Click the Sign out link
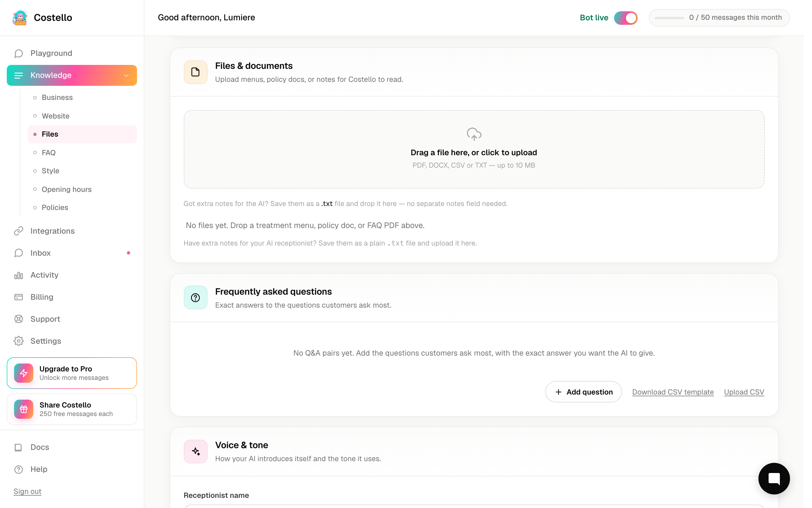812x508 pixels. (x=28, y=492)
